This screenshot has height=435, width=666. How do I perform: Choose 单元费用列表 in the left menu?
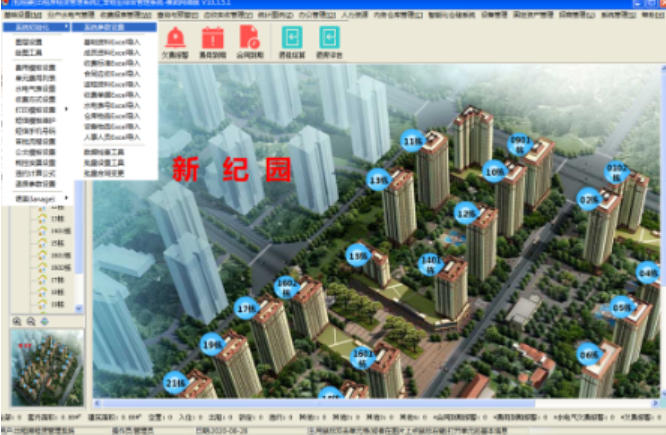(x=35, y=78)
